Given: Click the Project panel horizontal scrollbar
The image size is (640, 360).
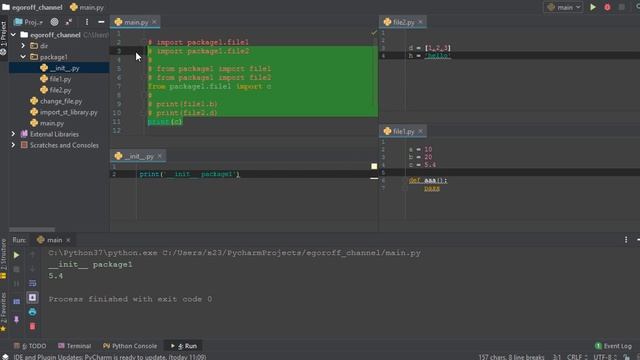Looking at the screenshot, I should [32, 229].
